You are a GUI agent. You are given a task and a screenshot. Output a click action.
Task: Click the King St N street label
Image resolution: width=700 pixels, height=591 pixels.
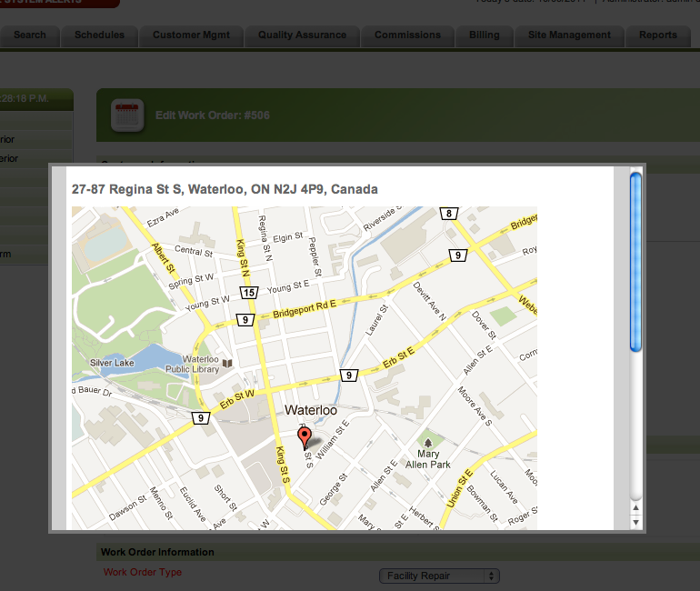pyautogui.click(x=243, y=258)
